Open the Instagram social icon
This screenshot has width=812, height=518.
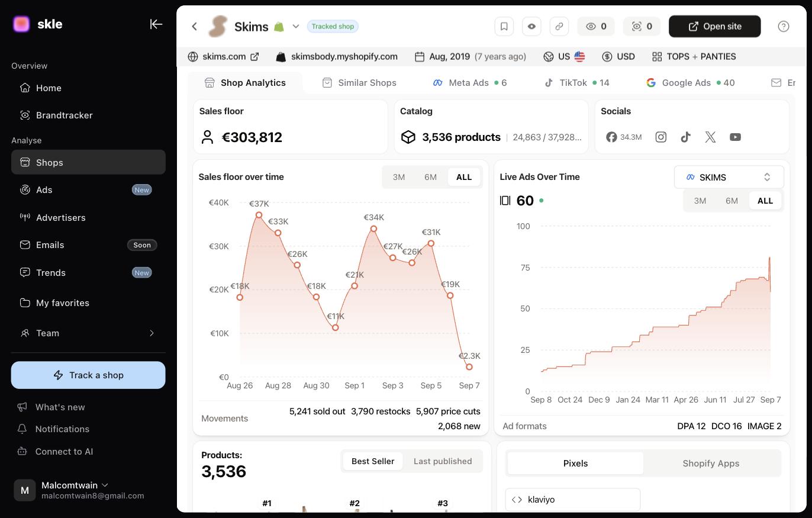(x=661, y=137)
